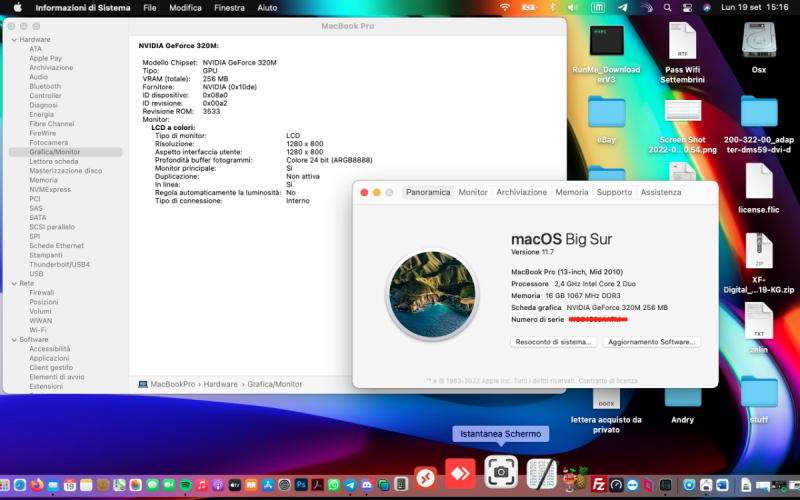Screen dimensions: 800x500
Task: Click Aggiornamento Software button
Action: [652, 342]
